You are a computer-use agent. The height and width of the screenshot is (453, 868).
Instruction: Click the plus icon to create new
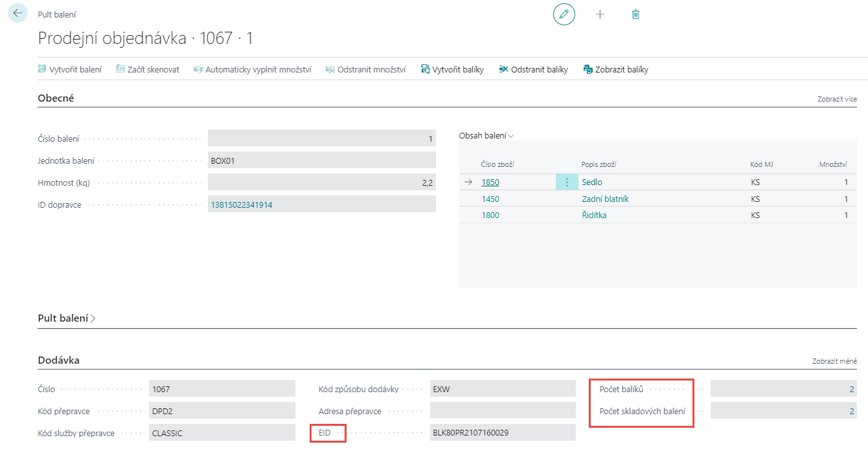click(x=600, y=14)
